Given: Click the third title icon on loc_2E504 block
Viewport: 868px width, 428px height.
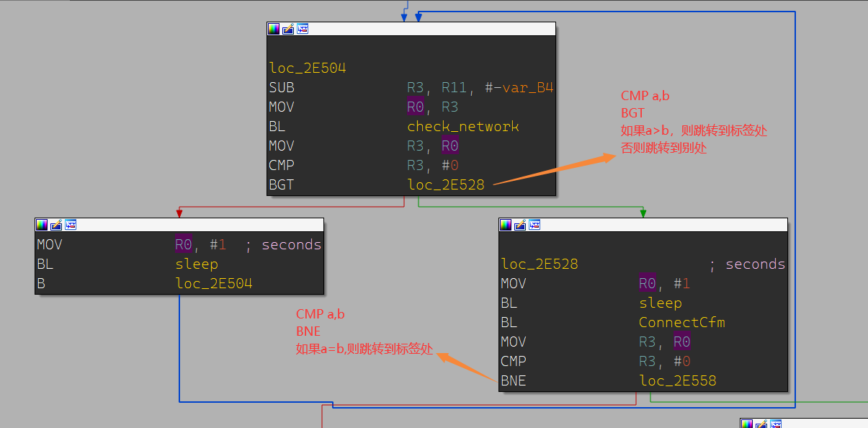Looking at the screenshot, I should [x=303, y=29].
